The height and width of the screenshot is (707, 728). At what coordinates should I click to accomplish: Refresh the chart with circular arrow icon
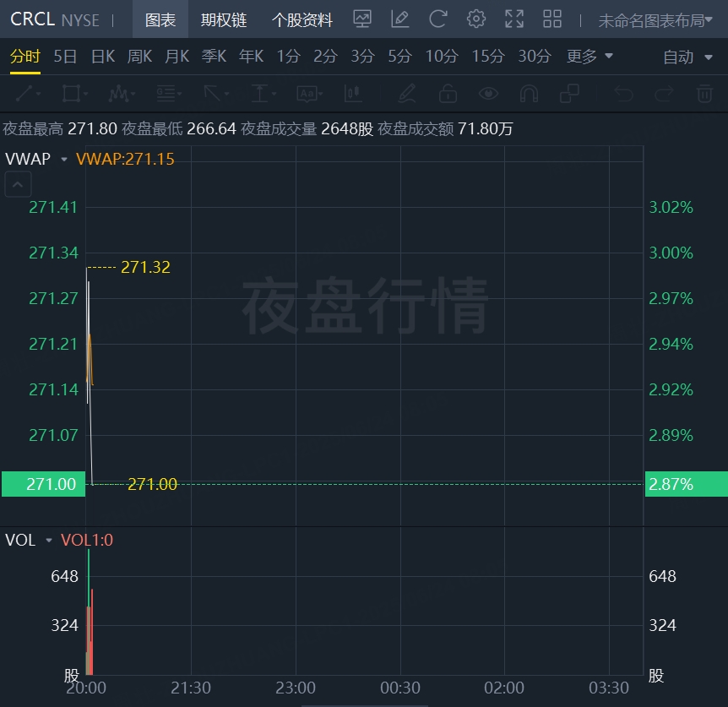[x=437, y=19]
